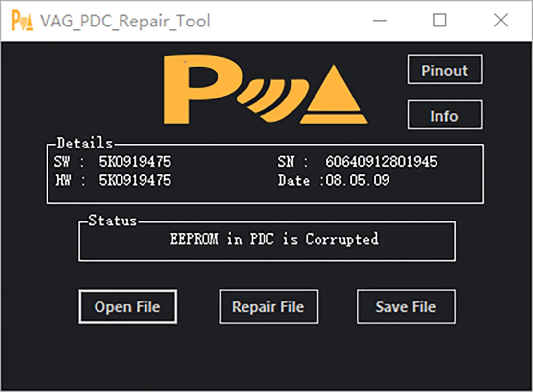The image size is (533, 392).
Task: Open the Pinout diagram
Action: click(444, 70)
